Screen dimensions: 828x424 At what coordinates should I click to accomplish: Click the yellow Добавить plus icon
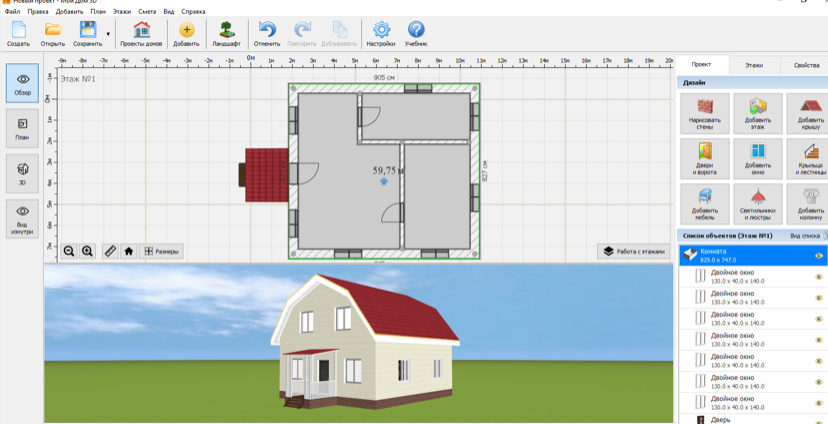[186, 34]
